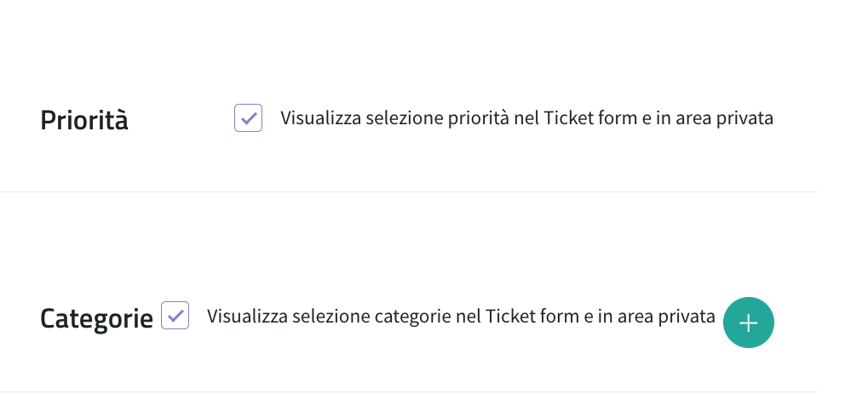Toggle the checkbox next to Categorie

coord(175,316)
